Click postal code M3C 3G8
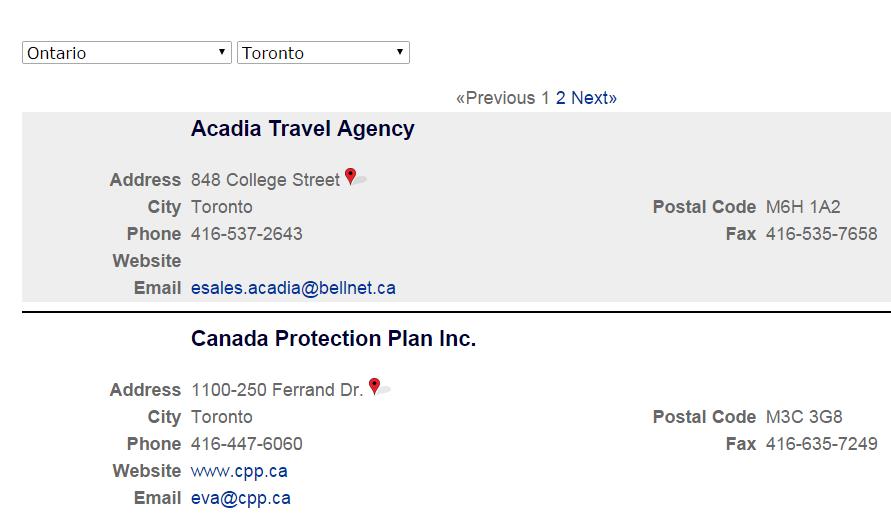This screenshot has width=891, height=515. pyautogui.click(x=804, y=417)
